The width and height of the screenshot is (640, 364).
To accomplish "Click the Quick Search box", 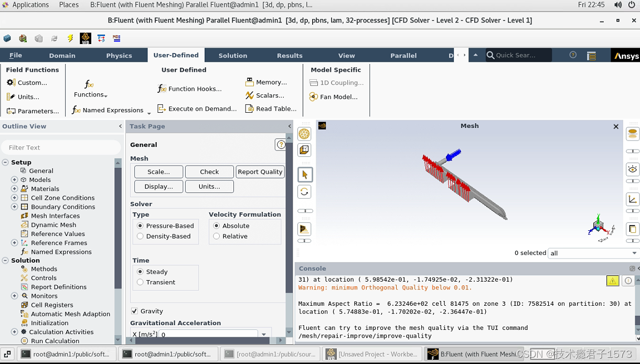I will (x=518, y=55).
